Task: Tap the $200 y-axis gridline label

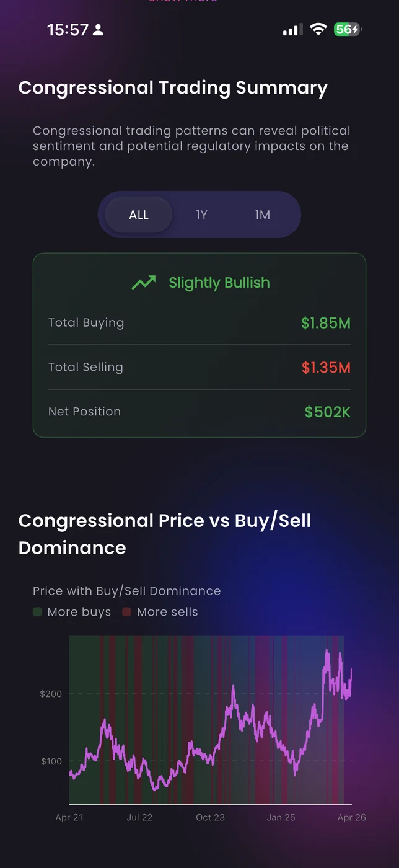Action: pyautogui.click(x=51, y=694)
